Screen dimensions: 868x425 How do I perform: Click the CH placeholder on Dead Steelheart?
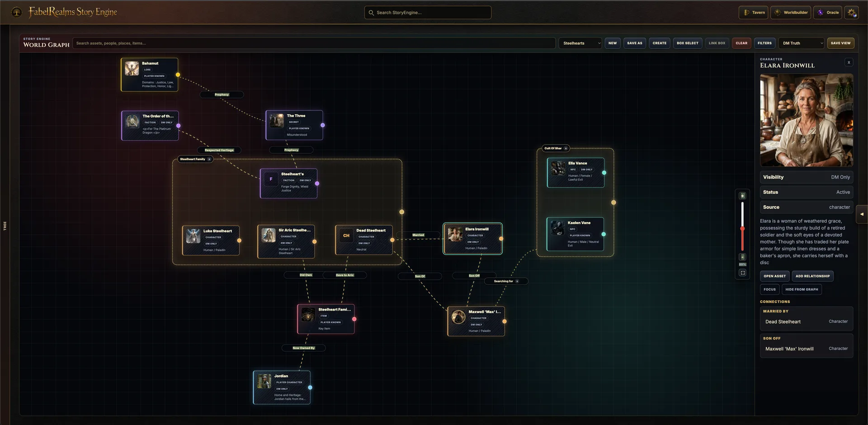click(x=346, y=236)
